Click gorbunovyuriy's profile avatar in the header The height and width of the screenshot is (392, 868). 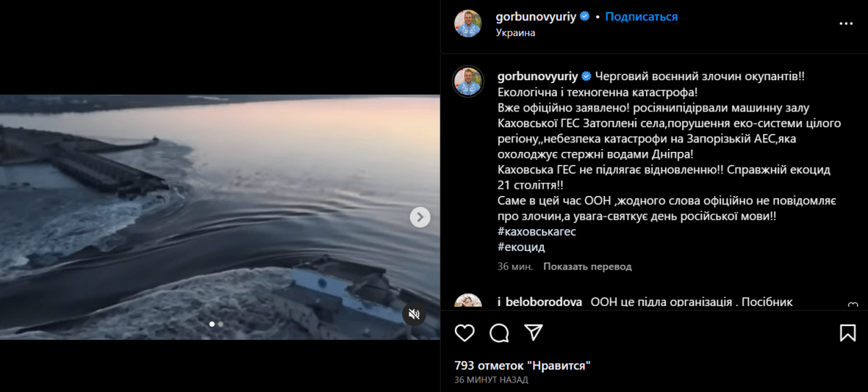(x=468, y=23)
